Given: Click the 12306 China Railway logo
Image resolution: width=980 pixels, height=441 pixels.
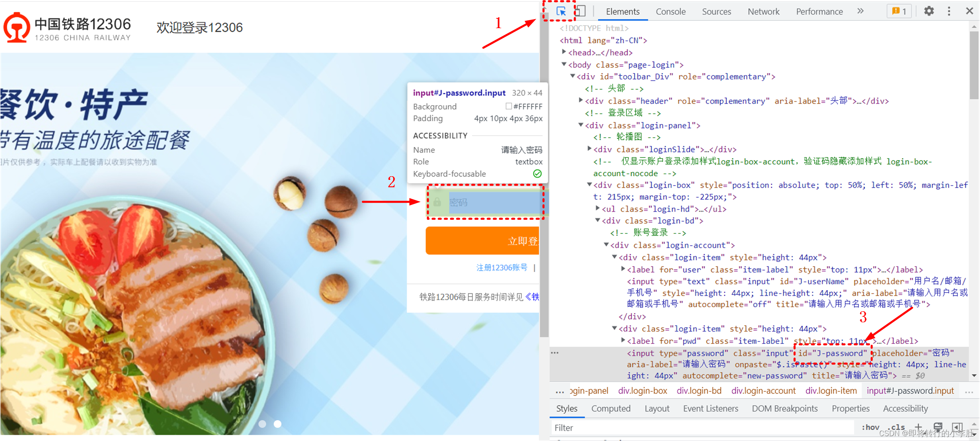Looking at the screenshot, I should click(67, 27).
